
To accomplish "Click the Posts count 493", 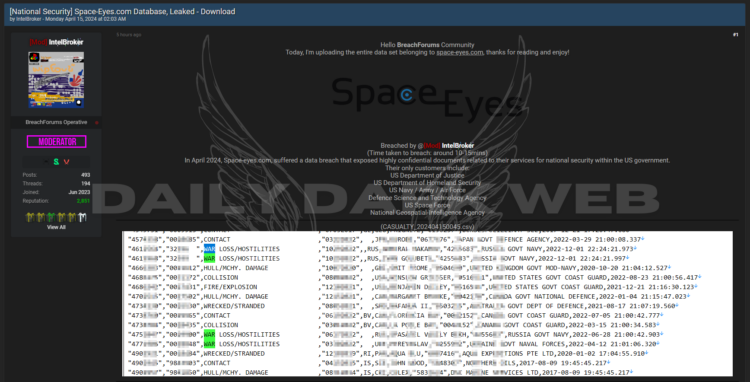I will click(86, 175).
